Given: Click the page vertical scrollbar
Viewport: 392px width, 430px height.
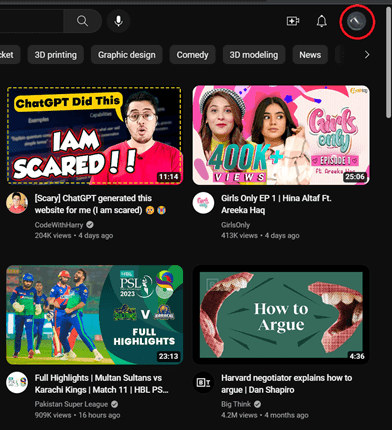Looking at the screenshot, I should click(x=388, y=63).
